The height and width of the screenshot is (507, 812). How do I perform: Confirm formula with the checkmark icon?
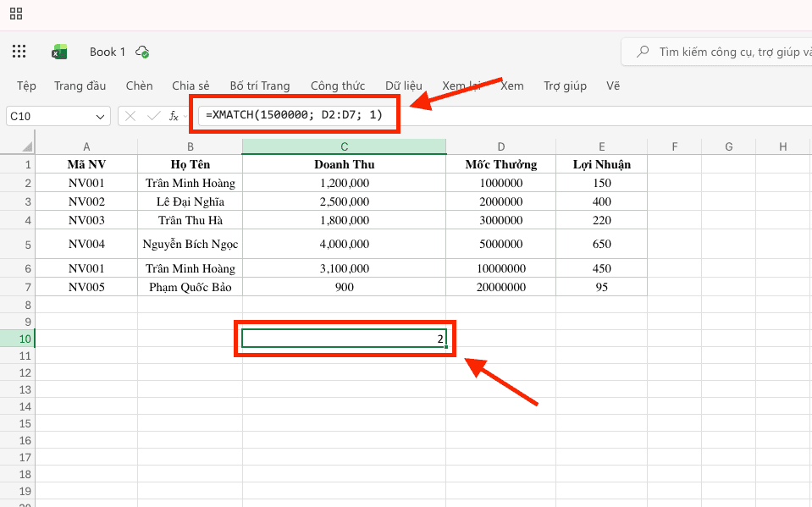[154, 116]
